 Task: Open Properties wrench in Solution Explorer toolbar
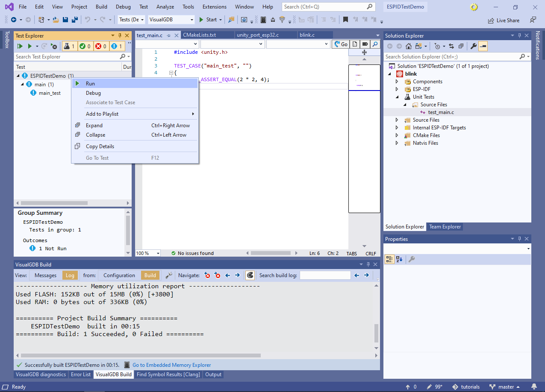coord(474,46)
